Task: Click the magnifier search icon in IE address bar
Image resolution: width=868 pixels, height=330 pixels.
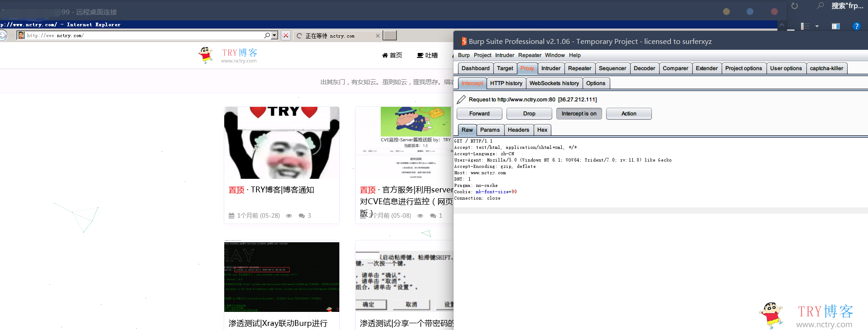Action: 267,35
